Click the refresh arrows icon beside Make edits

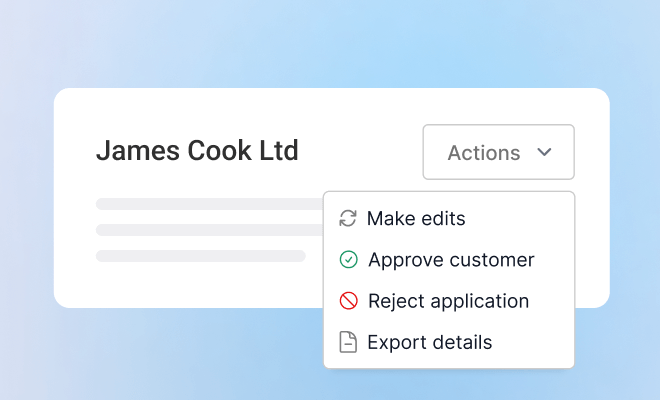pos(348,218)
